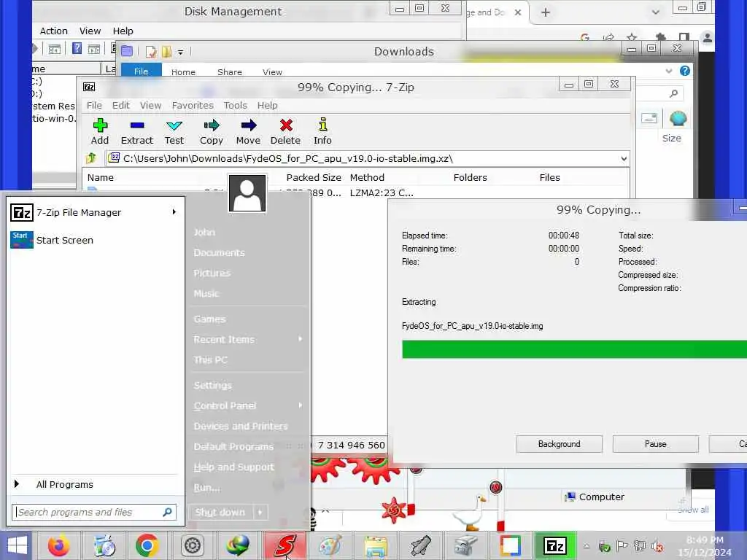Image resolution: width=747 pixels, height=560 pixels.
Task: Open Documents from Start menu
Action: click(219, 252)
